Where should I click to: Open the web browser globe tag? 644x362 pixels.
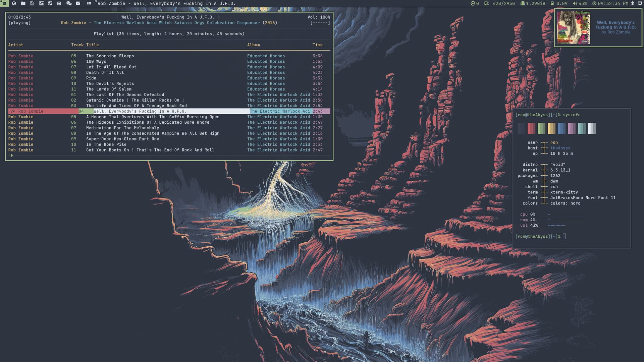(x=14, y=3)
